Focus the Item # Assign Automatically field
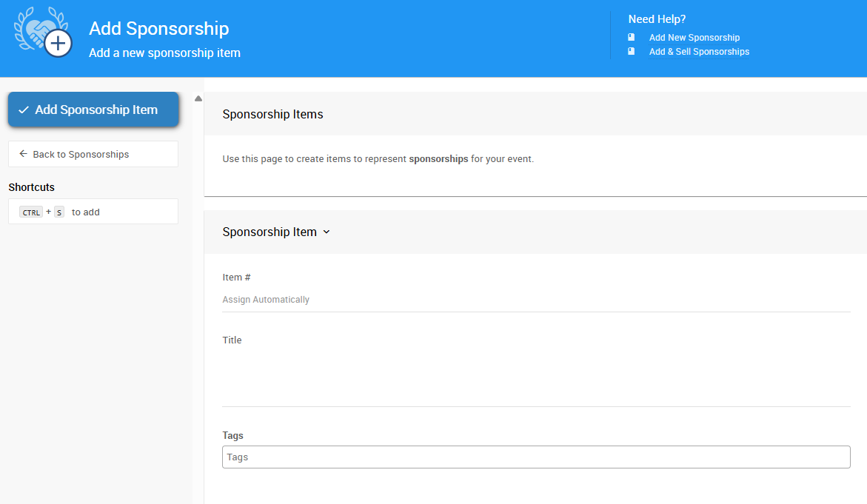This screenshot has height=504, width=867. 536,300
